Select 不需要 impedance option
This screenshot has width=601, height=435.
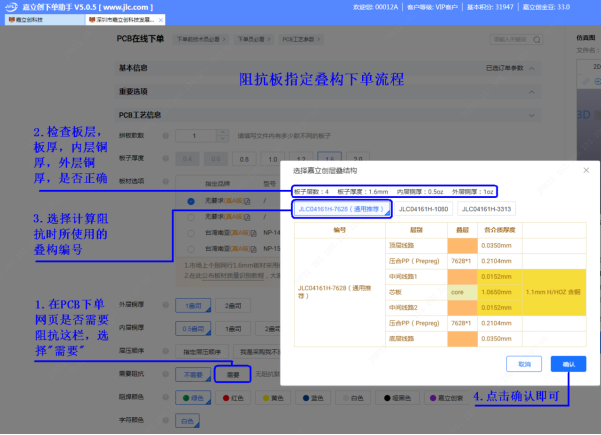pos(192,374)
